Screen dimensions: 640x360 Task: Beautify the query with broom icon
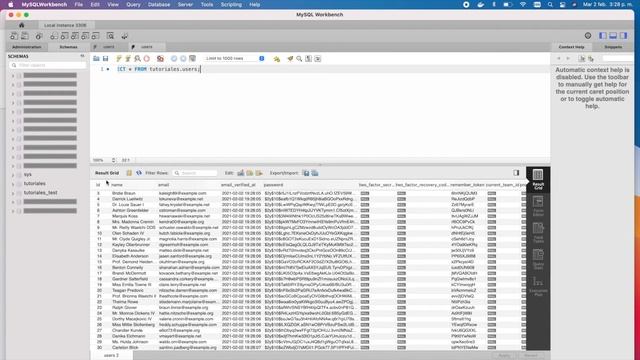pyautogui.click(x=290, y=59)
